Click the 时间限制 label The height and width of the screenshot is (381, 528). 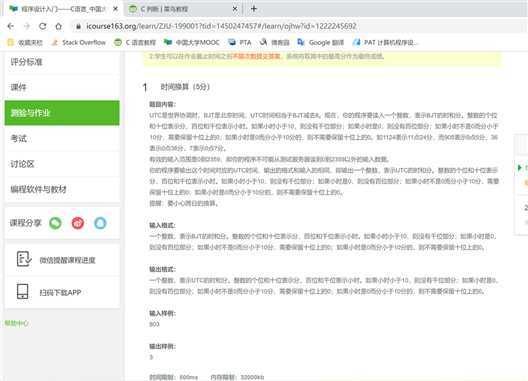click(x=163, y=377)
